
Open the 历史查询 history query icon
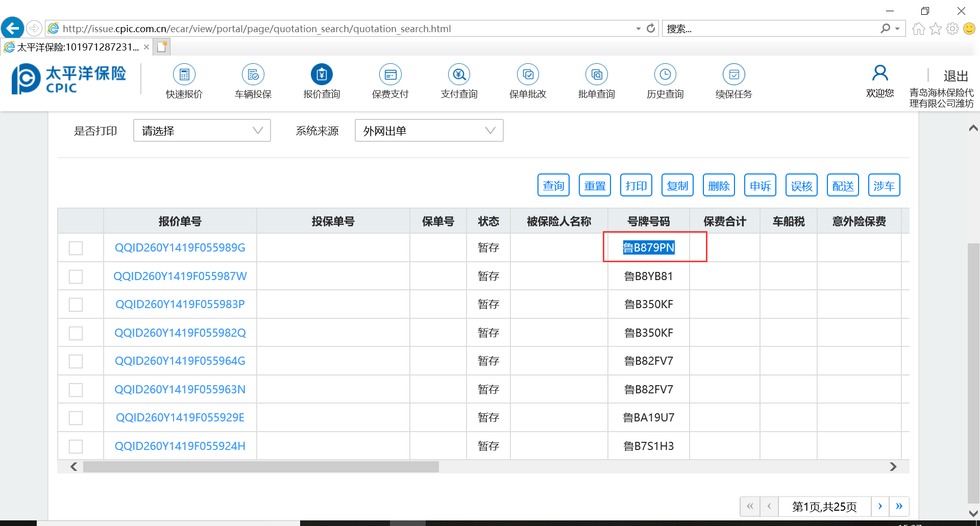665,75
